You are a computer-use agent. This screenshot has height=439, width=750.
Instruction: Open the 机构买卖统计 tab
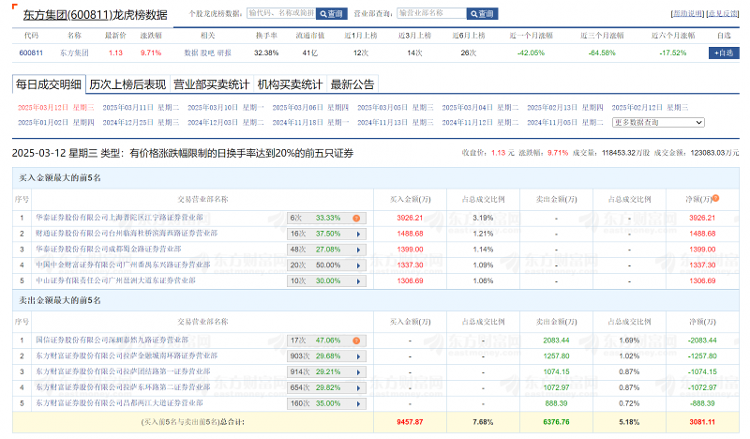[x=290, y=84]
